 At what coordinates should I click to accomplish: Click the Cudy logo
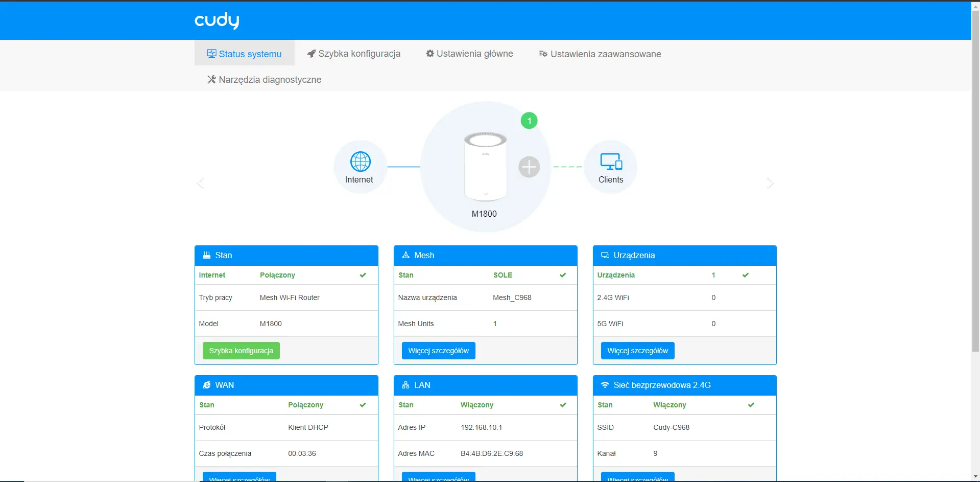point(217,20)
